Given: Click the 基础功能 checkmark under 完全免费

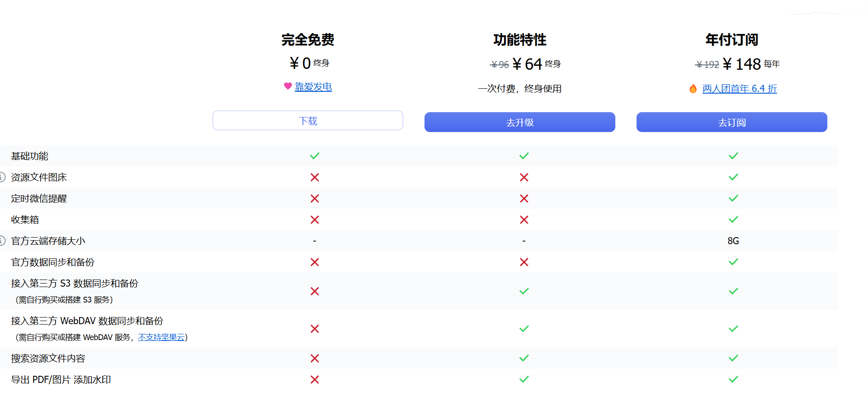Looking at the screenshot, I should tap(315, 156).
